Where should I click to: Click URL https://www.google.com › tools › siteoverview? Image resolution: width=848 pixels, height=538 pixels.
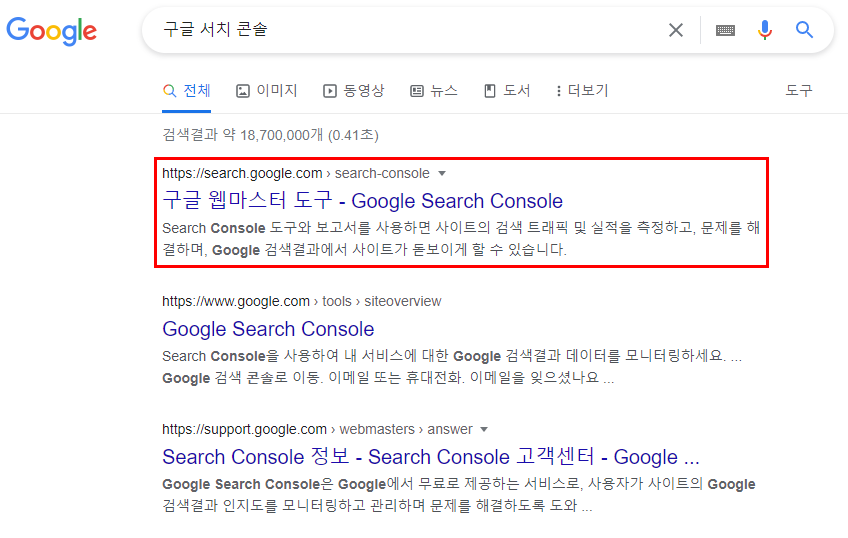(x=302, y=301)
